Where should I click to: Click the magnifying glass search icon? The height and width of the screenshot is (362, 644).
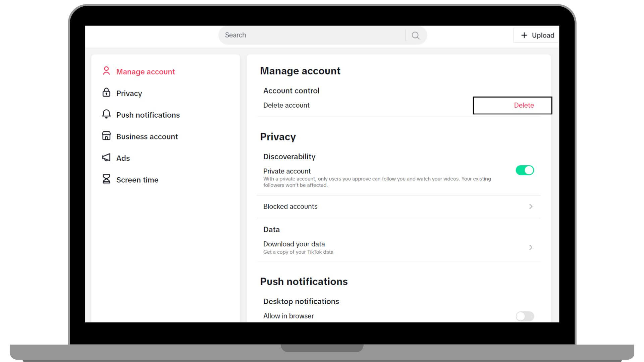click(x=416, y=35)
